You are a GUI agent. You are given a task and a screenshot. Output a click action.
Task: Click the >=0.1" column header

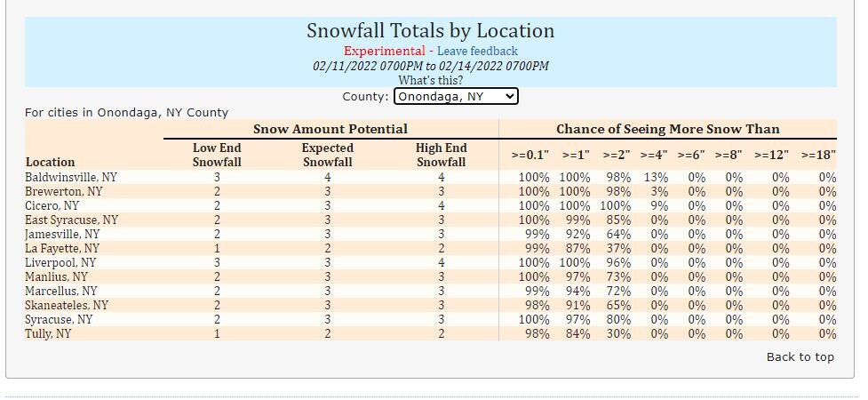(530, 156)
